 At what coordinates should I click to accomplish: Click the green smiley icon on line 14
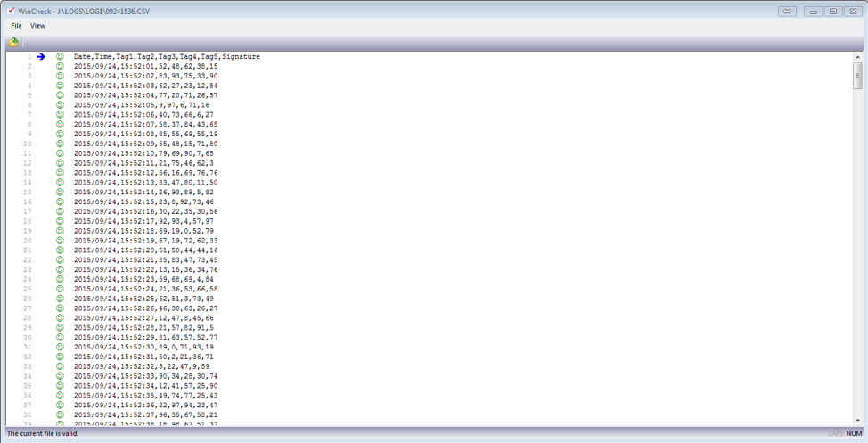tap(60, 182)
